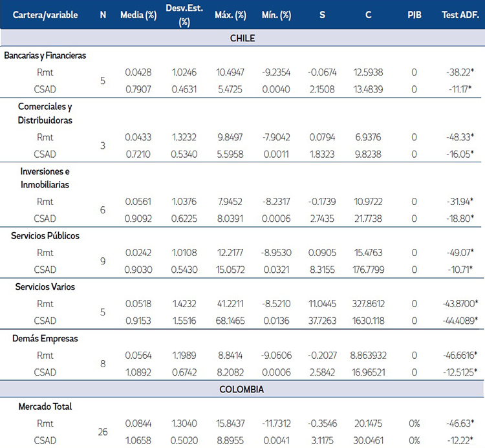Select the CHILE section heading row
This screenshot has height=448, width=485.
tap(242, 38)
